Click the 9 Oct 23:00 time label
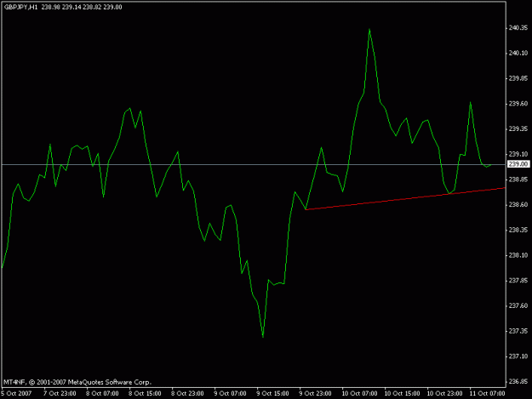The width and height of the screenshot is (532, 399). [x=315, y=393]
